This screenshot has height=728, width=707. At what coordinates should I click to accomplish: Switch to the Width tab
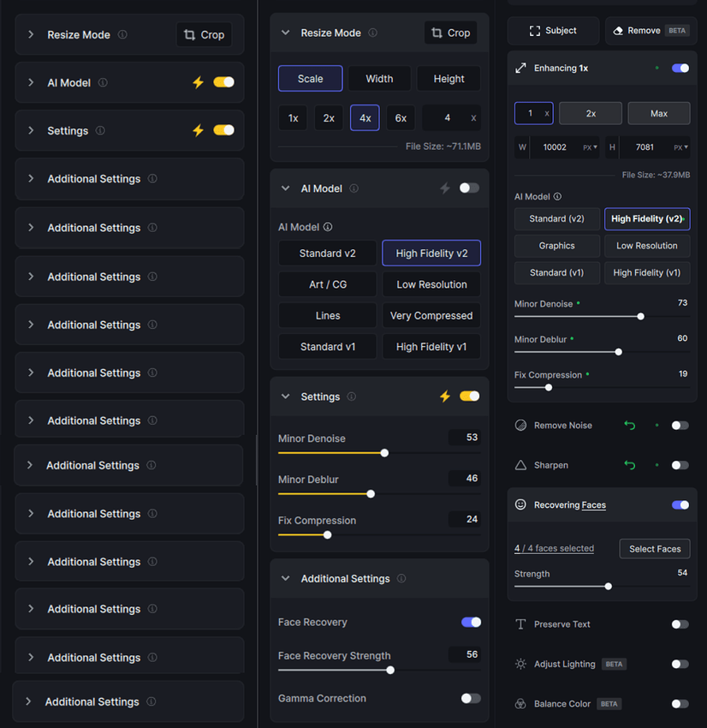pyautogui.click(x=379, y=78)
